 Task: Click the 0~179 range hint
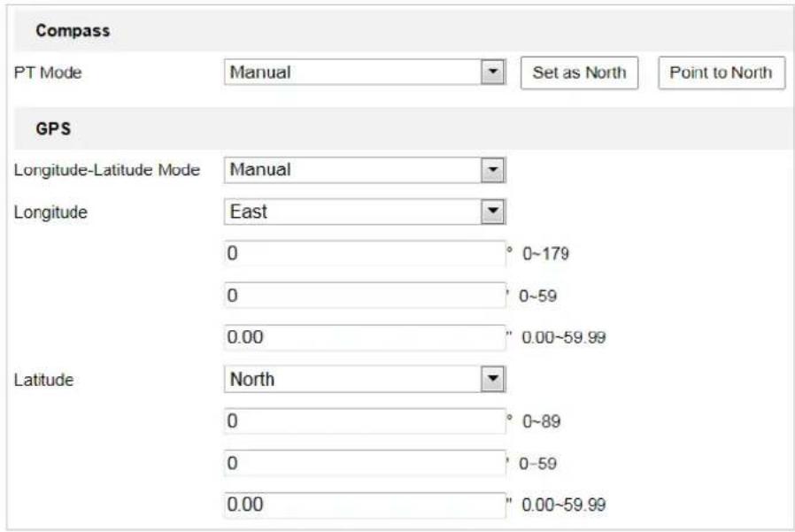point(545,253)
